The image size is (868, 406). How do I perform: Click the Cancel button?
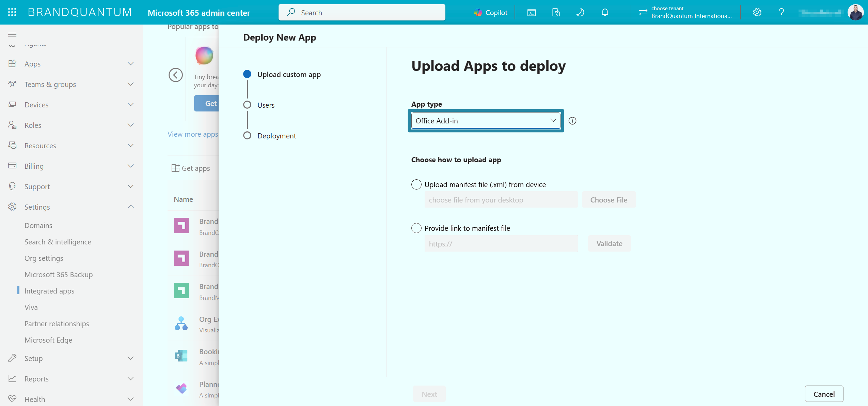tap(824, 394)
